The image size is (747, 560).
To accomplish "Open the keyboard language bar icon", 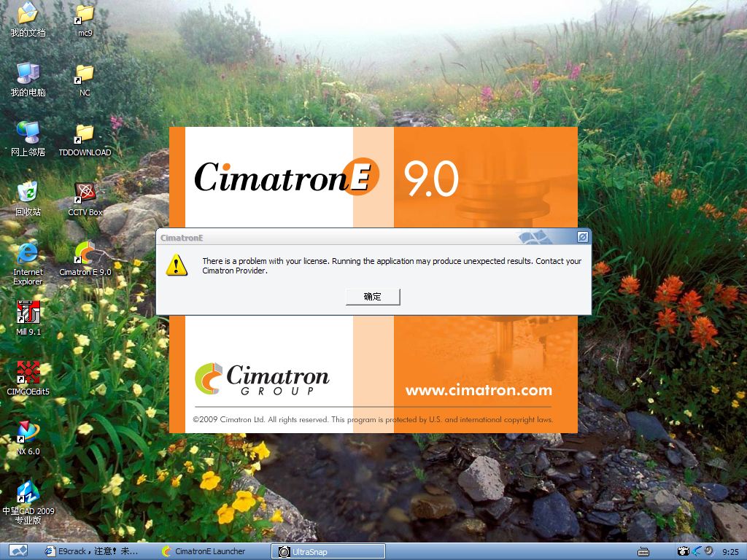I will [x=643, y=551].
